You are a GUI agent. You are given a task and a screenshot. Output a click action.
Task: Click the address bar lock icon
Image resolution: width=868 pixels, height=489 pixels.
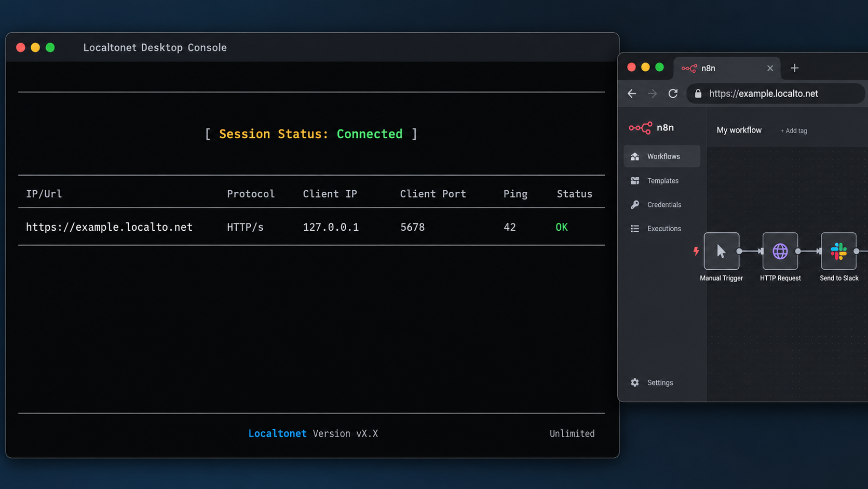tap(698, 94)
